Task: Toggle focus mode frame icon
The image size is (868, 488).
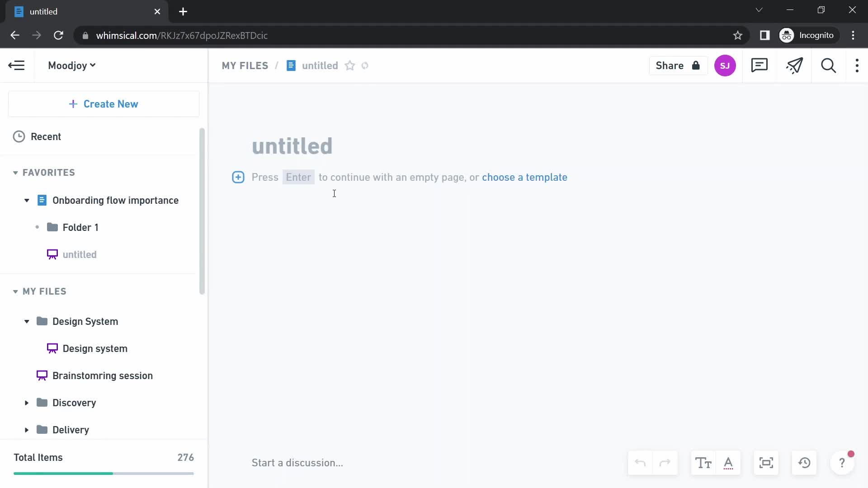Action: click(766, 463)
